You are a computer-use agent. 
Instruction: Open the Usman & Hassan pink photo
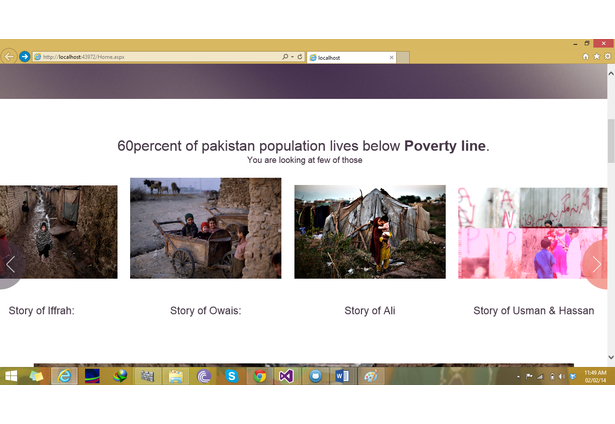533,233
